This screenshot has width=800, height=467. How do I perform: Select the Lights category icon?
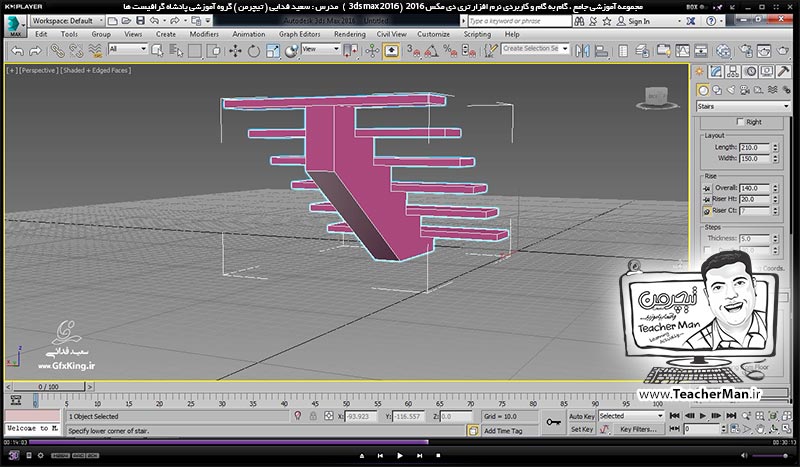(731, 90)
